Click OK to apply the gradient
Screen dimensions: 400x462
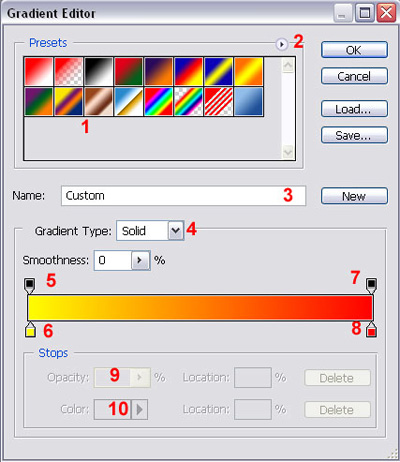click(354, 50)
